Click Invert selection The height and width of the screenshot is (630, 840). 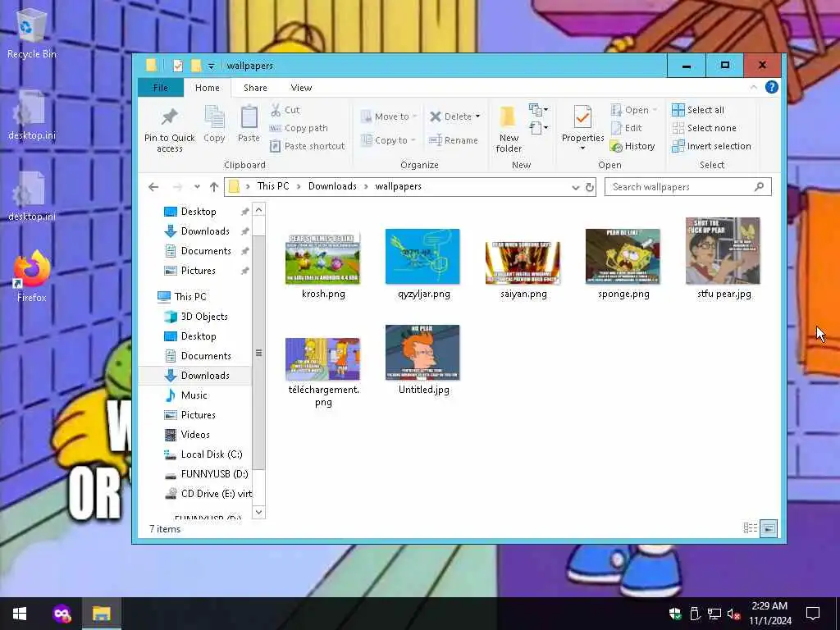pos(711,146)
